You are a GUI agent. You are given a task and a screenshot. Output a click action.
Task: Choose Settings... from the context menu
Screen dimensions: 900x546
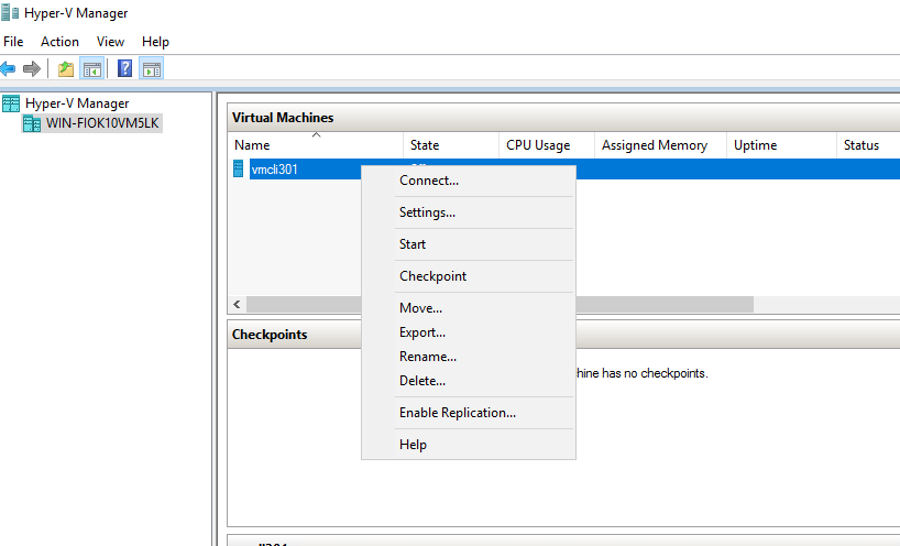coord(468,212)
